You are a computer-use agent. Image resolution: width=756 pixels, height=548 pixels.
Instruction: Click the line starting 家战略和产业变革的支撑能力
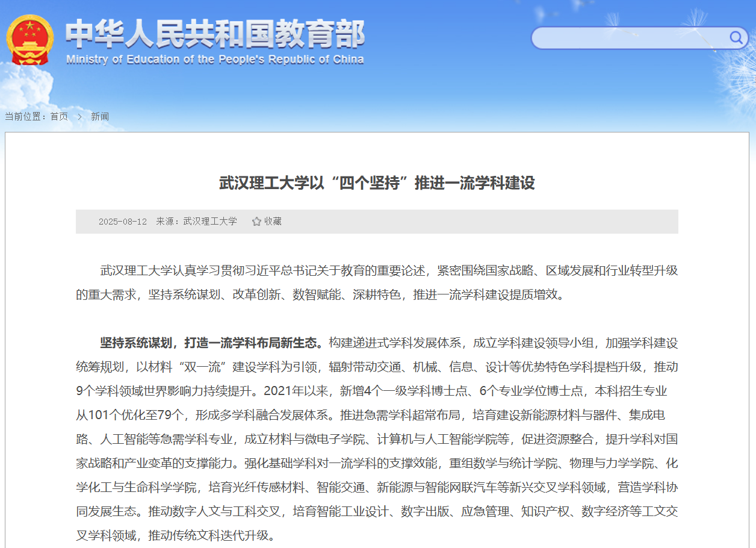point(377,464)
